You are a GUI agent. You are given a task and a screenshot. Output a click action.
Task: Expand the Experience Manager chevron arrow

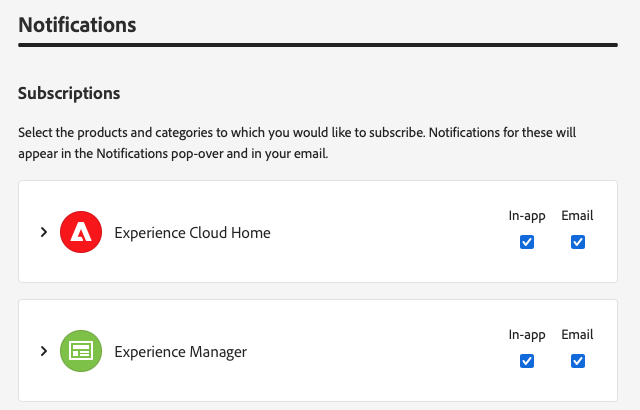click(43, 351)
